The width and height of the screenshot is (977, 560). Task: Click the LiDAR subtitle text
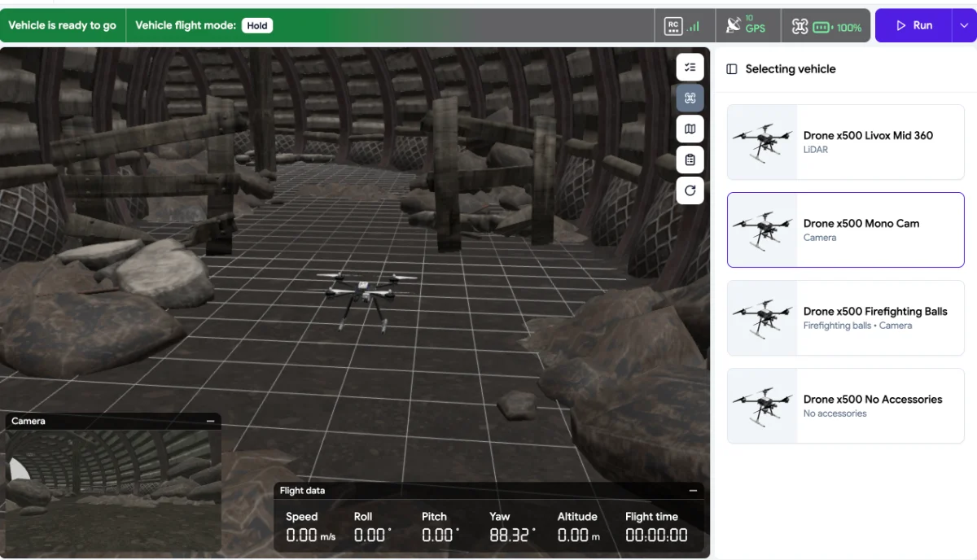click(x=816, y=150)
